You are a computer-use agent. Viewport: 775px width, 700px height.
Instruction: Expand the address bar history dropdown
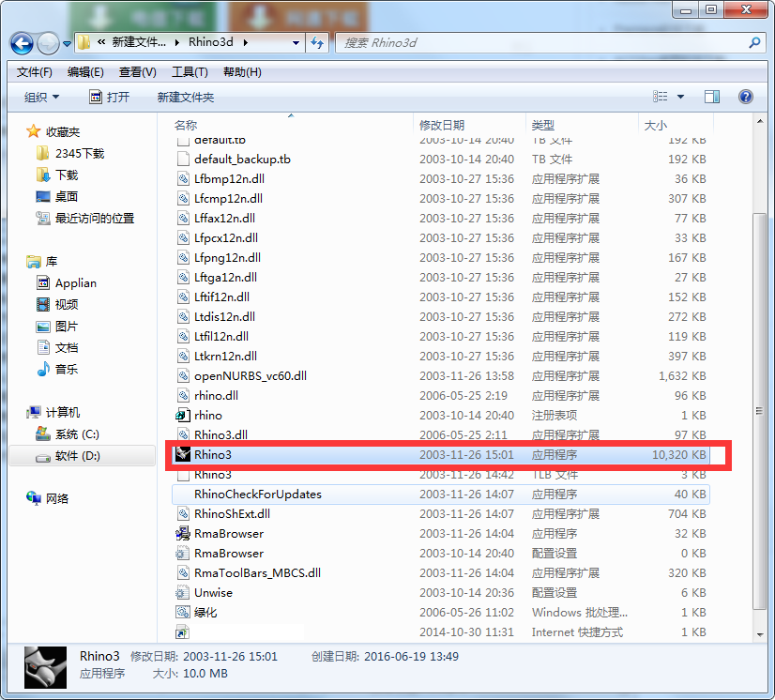tap(296, 43)
